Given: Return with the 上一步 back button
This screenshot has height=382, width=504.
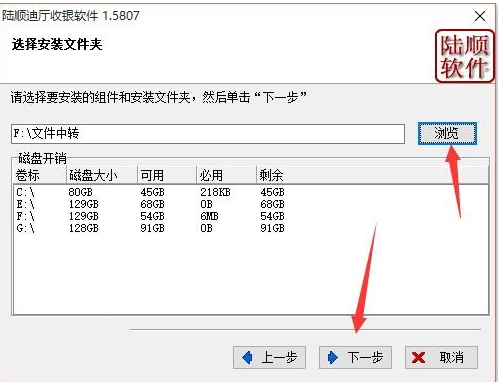Looking at the screenshot, I should pyautogui.click(x=269, y=357).
